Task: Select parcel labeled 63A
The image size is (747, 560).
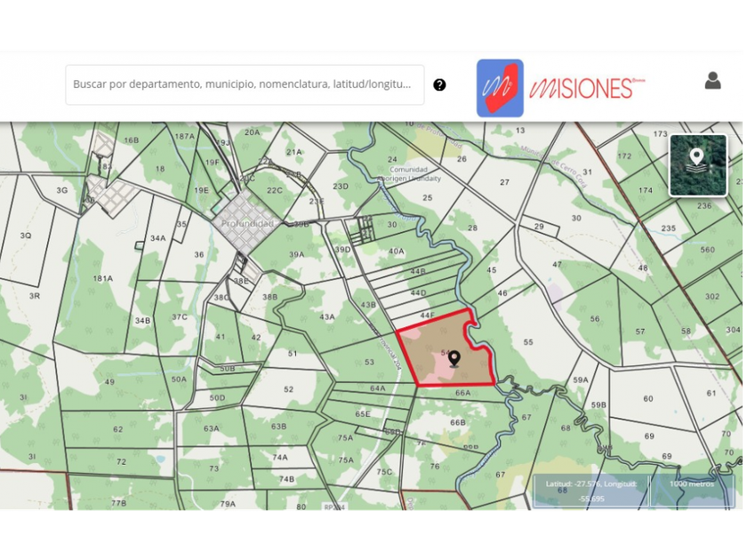Action: (x=211, y=428)
